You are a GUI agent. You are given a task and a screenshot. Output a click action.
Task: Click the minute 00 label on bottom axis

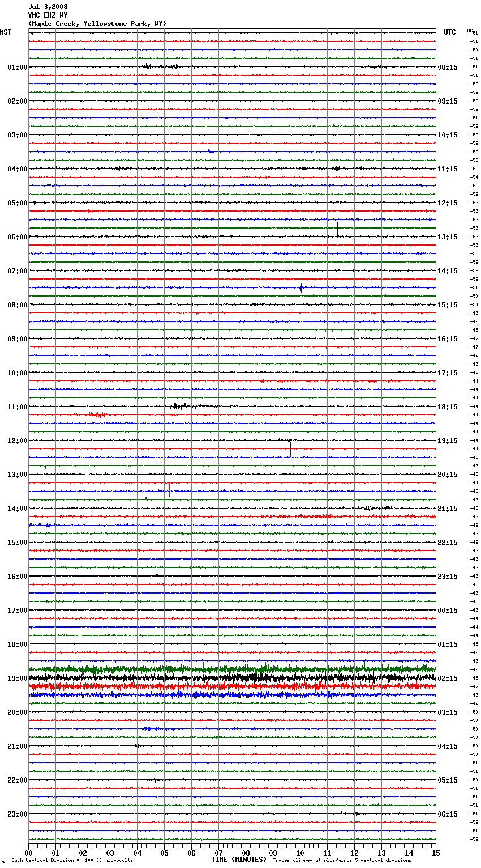tap(28, 853)
